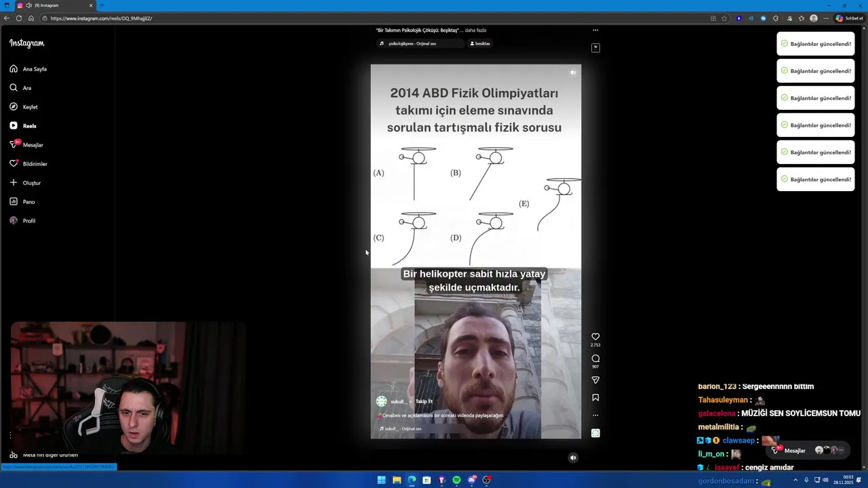Save the reel with bookmark icon

click(x=595, y=398)
